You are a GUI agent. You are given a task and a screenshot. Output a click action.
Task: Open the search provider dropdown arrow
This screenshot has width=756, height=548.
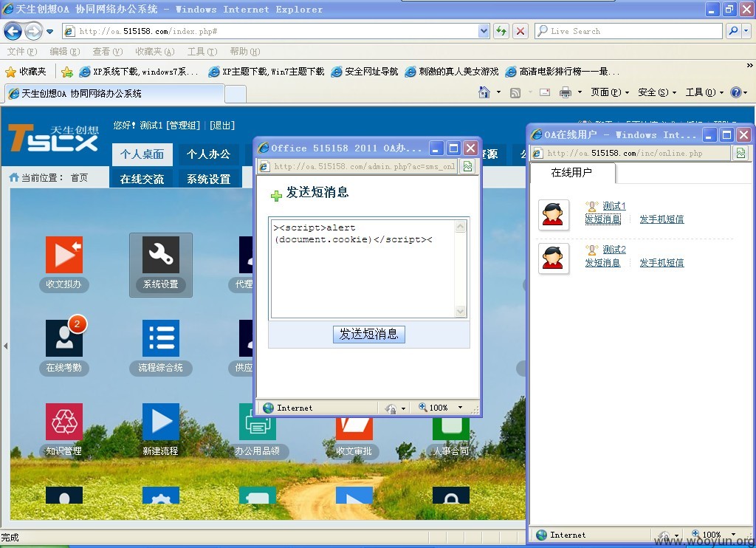[x=746, y=31]
